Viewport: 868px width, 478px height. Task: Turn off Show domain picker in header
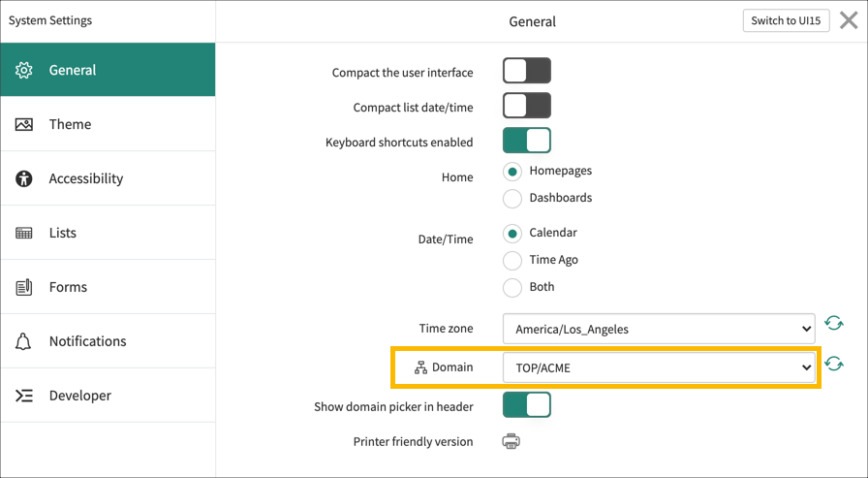click(x=526, y=405)
